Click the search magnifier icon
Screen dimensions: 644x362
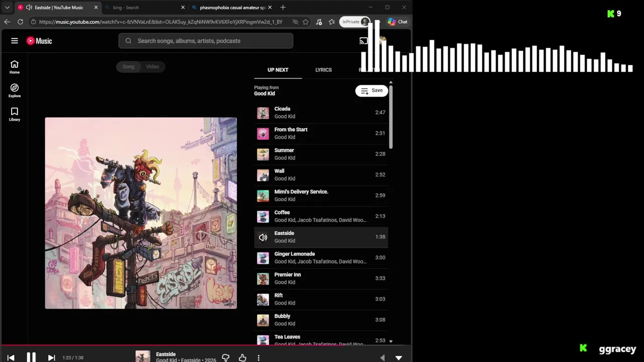pos(128,41)
